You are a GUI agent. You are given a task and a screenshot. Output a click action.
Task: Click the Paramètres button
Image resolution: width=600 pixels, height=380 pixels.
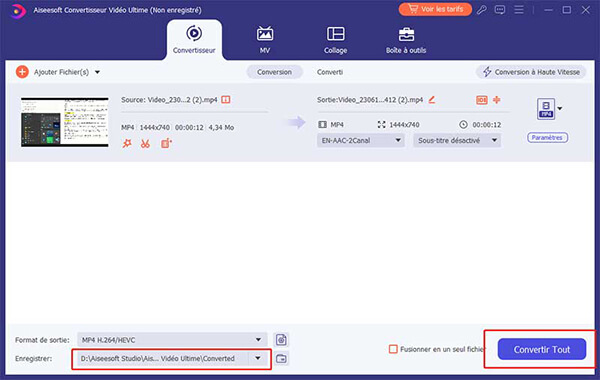coord(547,137)
